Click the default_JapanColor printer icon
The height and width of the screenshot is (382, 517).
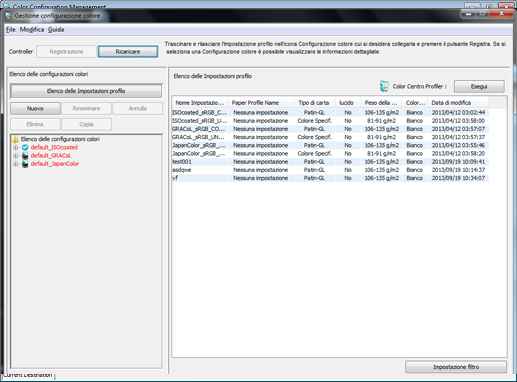click(25, 164)
